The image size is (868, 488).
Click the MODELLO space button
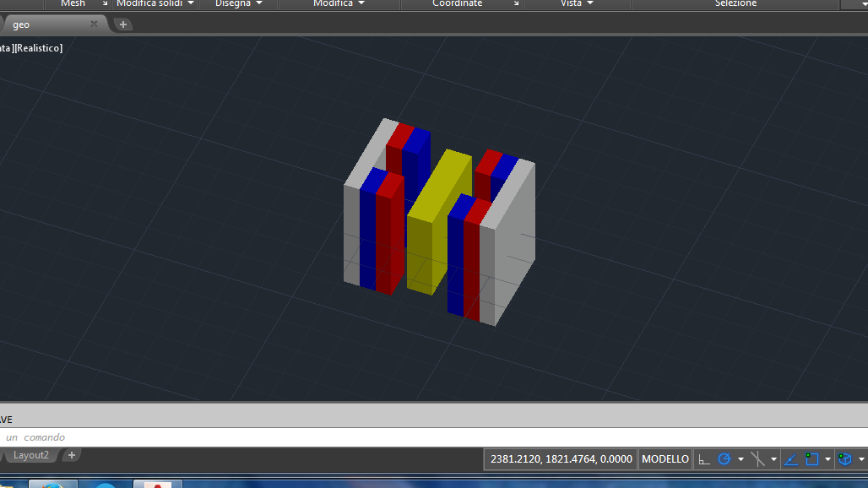point(665,459)
